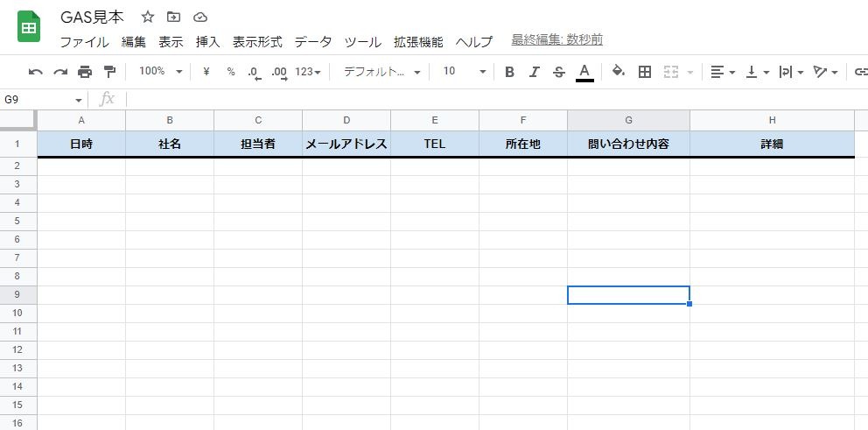Image resolution: width=868 pixels, height=430 pixels.
Task: Click the 最終編集: 数秒前 link
Action: pyautogui.click(x=556, y=40)
